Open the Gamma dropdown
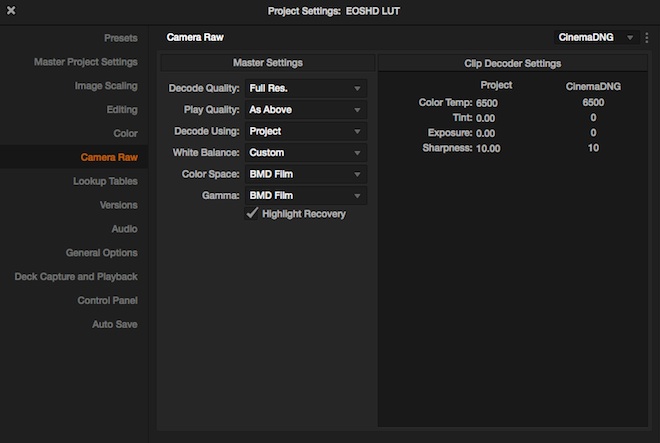Viewport: 660px width, 443px height. pos(305,196)
